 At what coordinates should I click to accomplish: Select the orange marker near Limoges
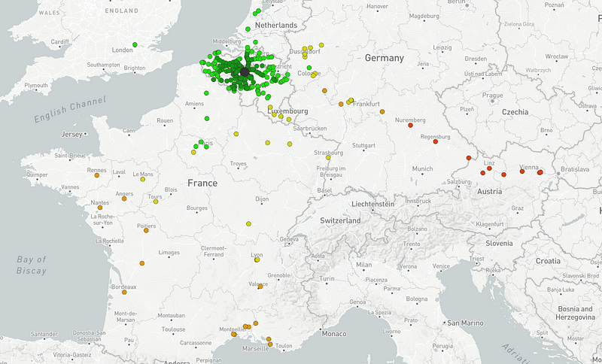click(x=142, y=263)
